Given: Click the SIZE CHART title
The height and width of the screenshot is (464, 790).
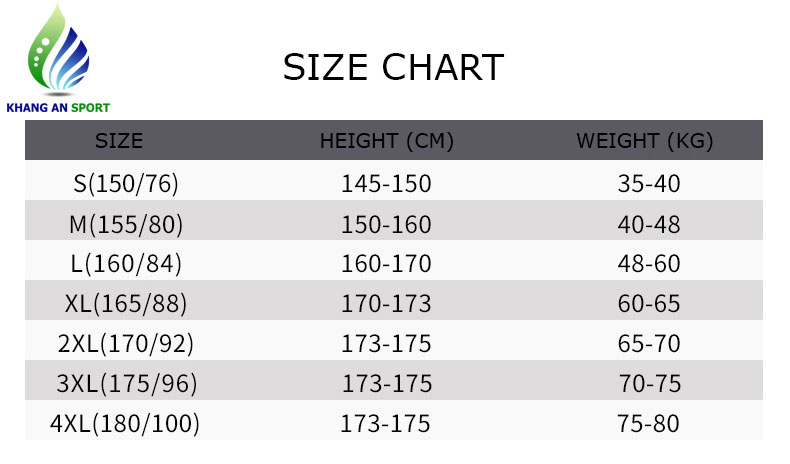Looking at the screenshot, I should 393,67.
